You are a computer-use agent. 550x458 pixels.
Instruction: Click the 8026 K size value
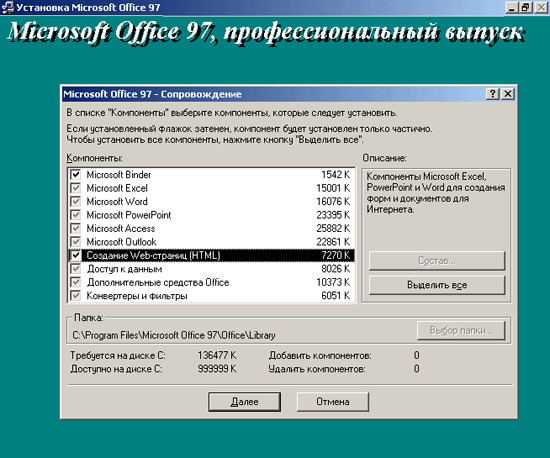point(336,269)
